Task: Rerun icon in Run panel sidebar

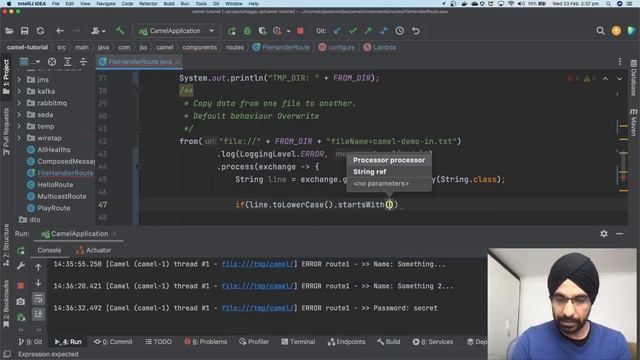Action: (x=21, y=251)
